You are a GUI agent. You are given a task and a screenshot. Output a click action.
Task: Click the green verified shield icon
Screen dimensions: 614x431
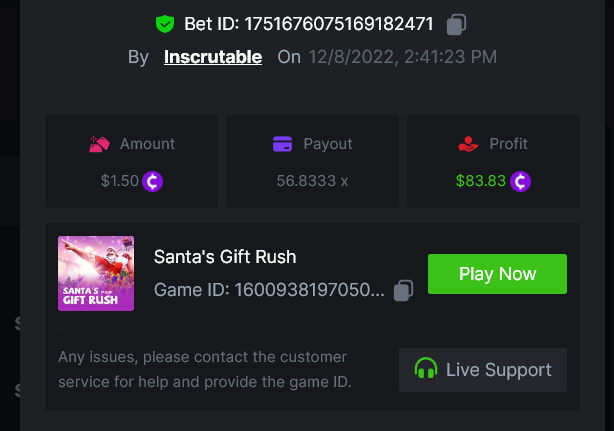164,24
